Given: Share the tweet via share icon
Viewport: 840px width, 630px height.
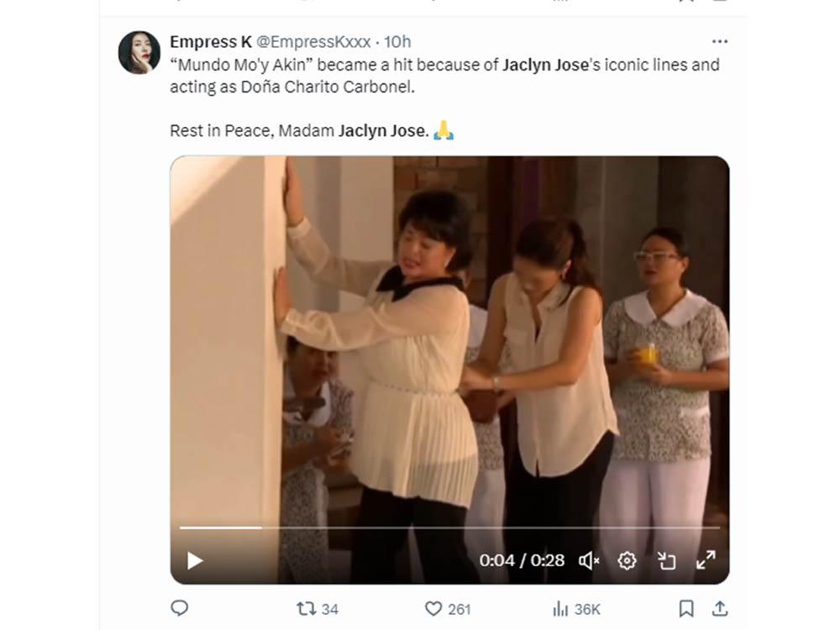Looking at the screenshot, I should [720, 609].
